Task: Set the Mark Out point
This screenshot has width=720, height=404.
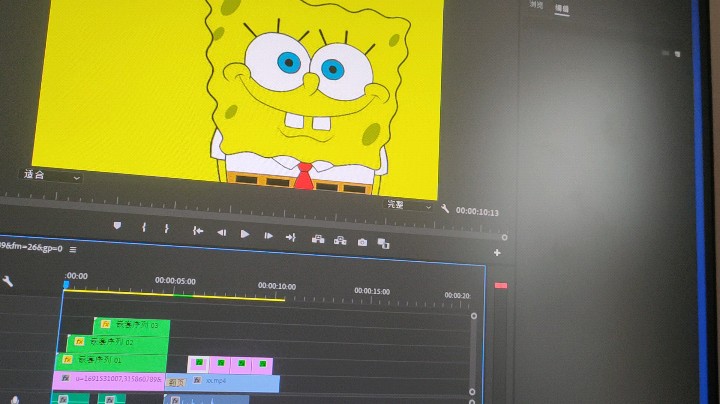Action: [166, 228]
